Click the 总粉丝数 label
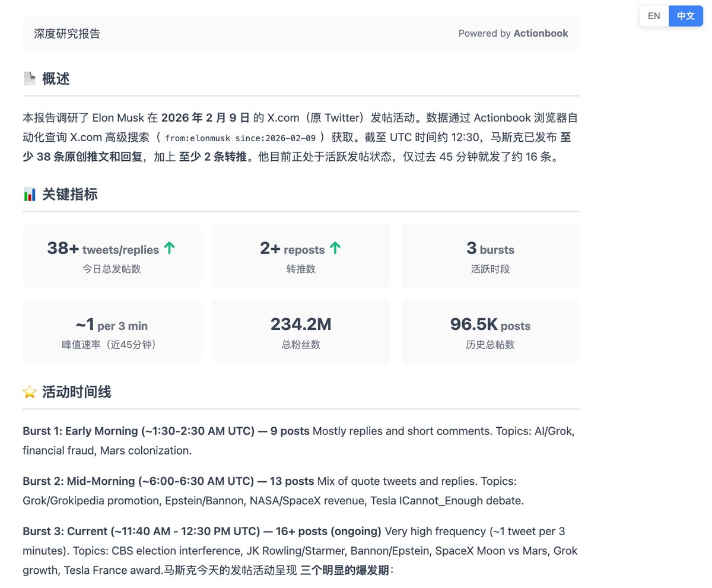The width and height of the screenshot is (712, 588). (x=301, y=344)
